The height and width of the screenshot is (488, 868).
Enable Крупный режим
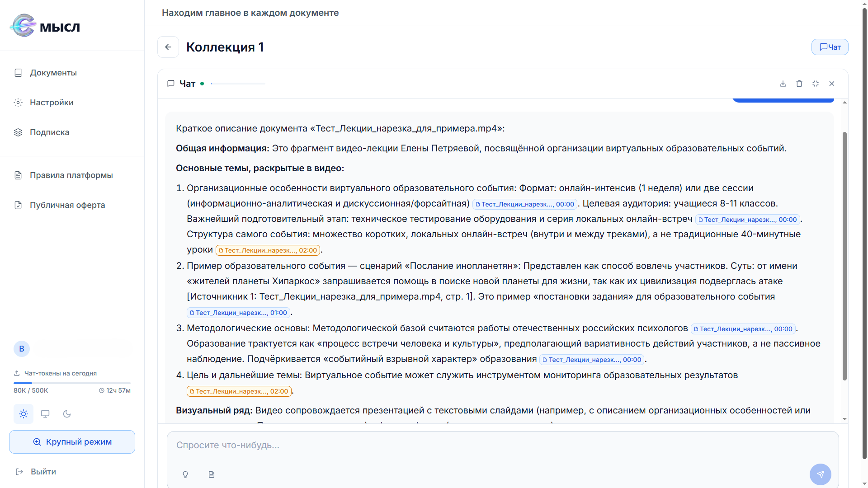pyautogui.click(x=72, y=442)
